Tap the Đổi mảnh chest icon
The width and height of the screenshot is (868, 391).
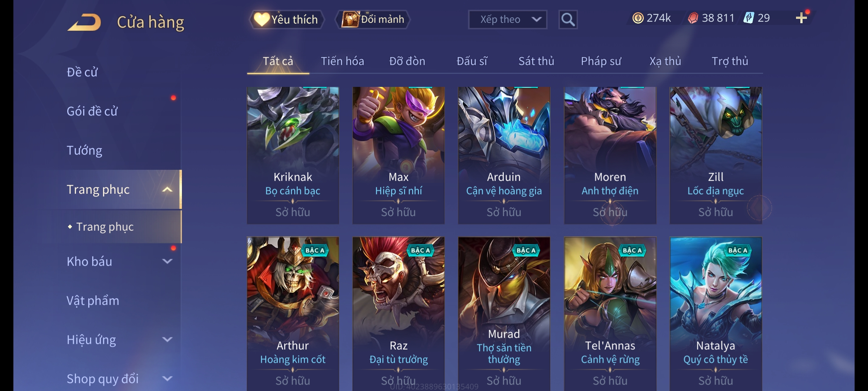click(350, 19)
